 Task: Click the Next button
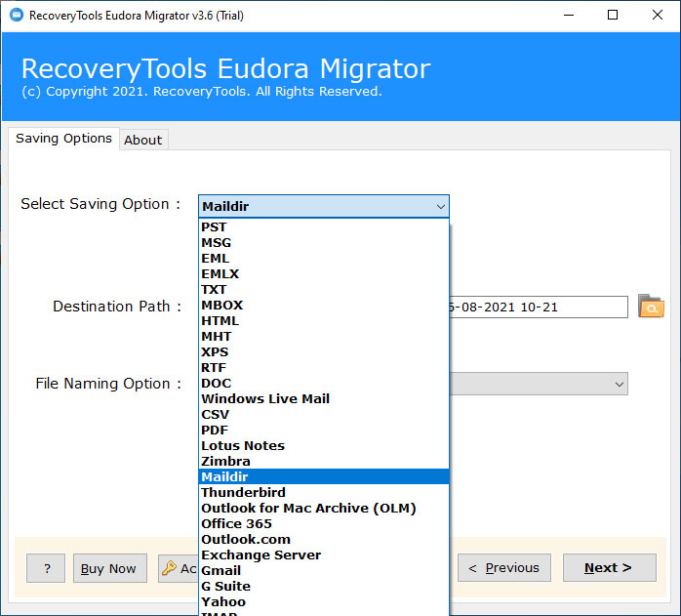pos(610,568)
